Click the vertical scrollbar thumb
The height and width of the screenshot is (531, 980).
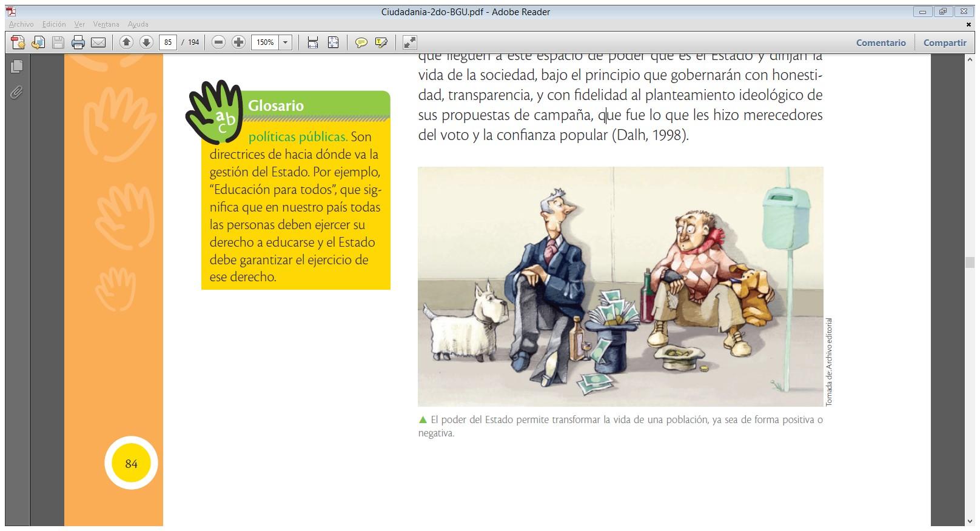coord(970,262)
